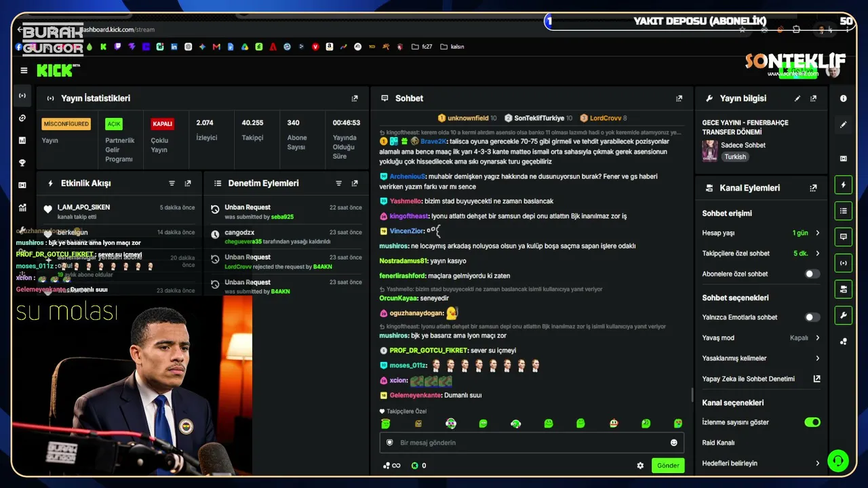Image resolution: width=868 pixels, height=488 pixels.
Task: Open the link icon in left sidebar
Action: [22, 118]
